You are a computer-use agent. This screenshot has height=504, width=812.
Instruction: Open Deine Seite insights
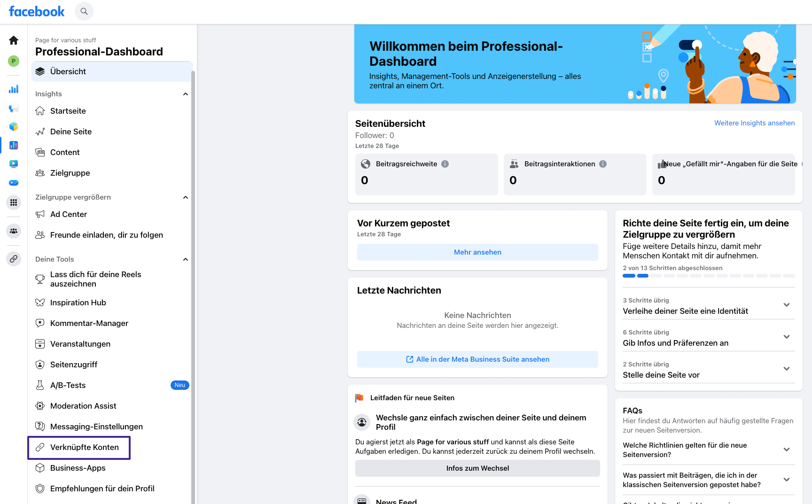tap(111, 132)
